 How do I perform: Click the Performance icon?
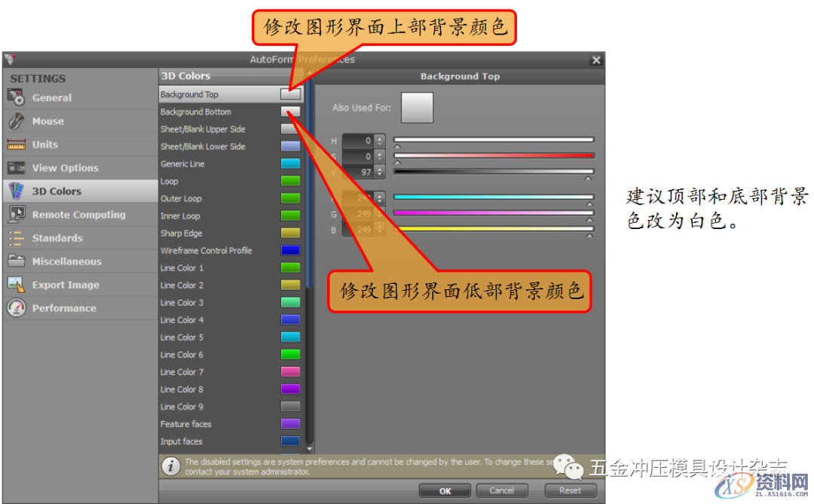coord(16,307)
